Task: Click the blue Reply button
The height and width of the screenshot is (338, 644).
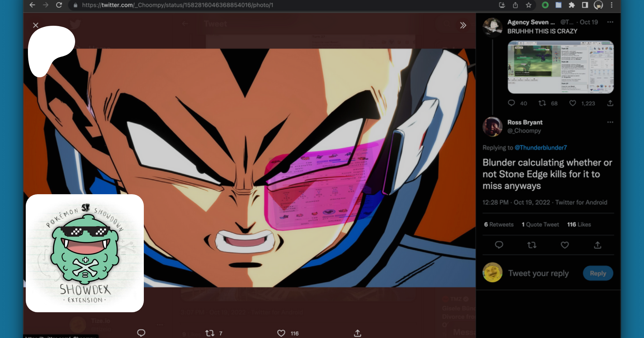Action: (x=598, y=273)
